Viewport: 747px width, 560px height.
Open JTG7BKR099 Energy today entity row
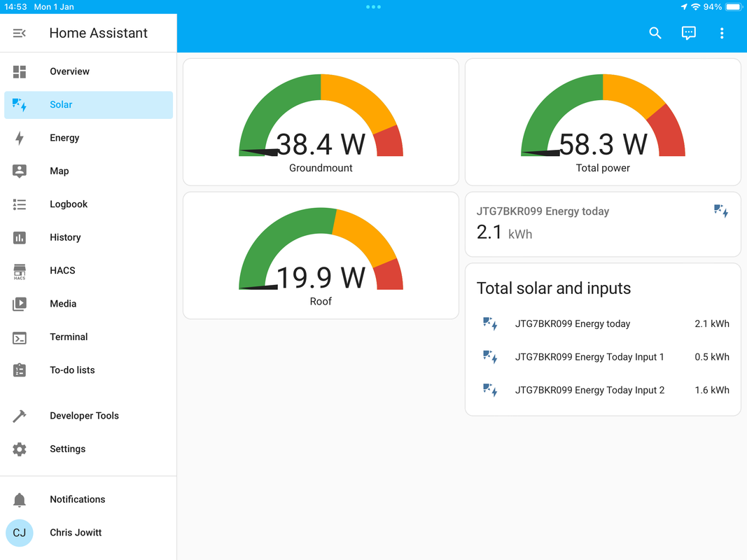[603, 324]
